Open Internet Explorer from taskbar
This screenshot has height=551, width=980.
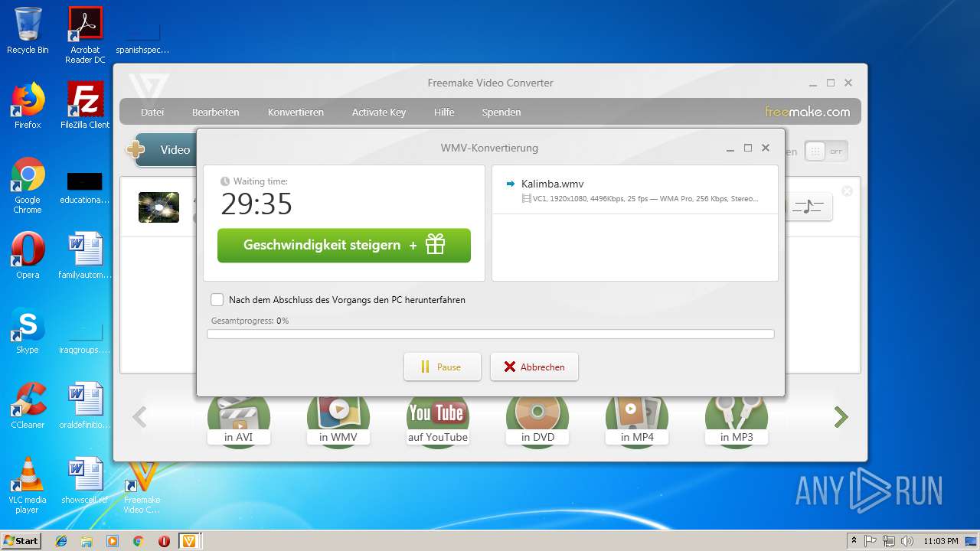pyautogui.click(x=61, y=541)
